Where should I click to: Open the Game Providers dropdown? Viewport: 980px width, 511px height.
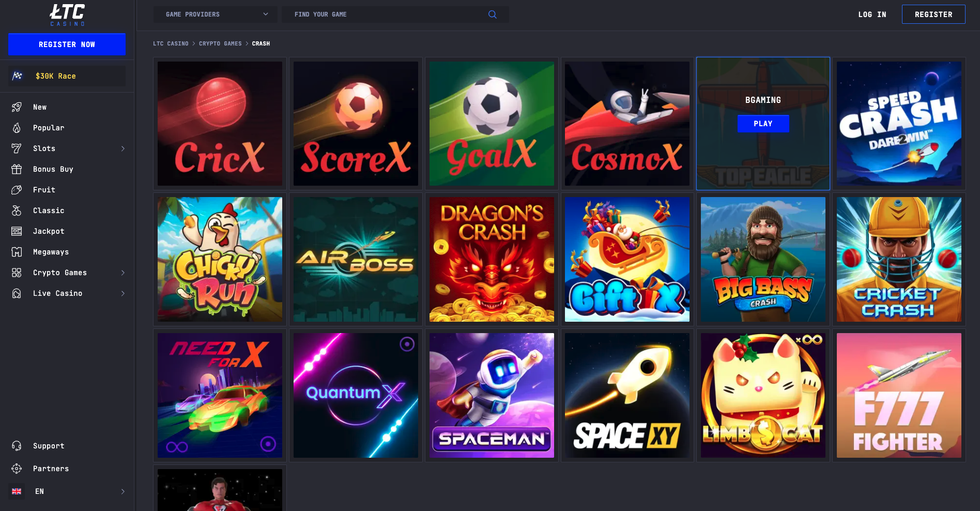[216, 14]
